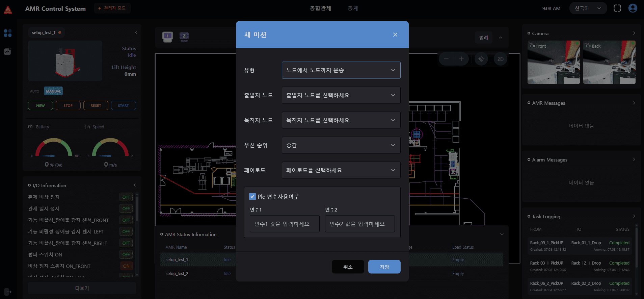Switch map to 2D view
The image size is (644, 299).
click(500, 59)
